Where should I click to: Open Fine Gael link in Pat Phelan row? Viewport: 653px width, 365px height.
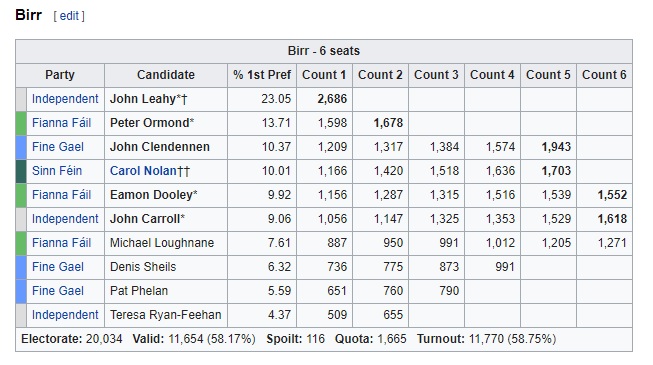pos(58,291)
